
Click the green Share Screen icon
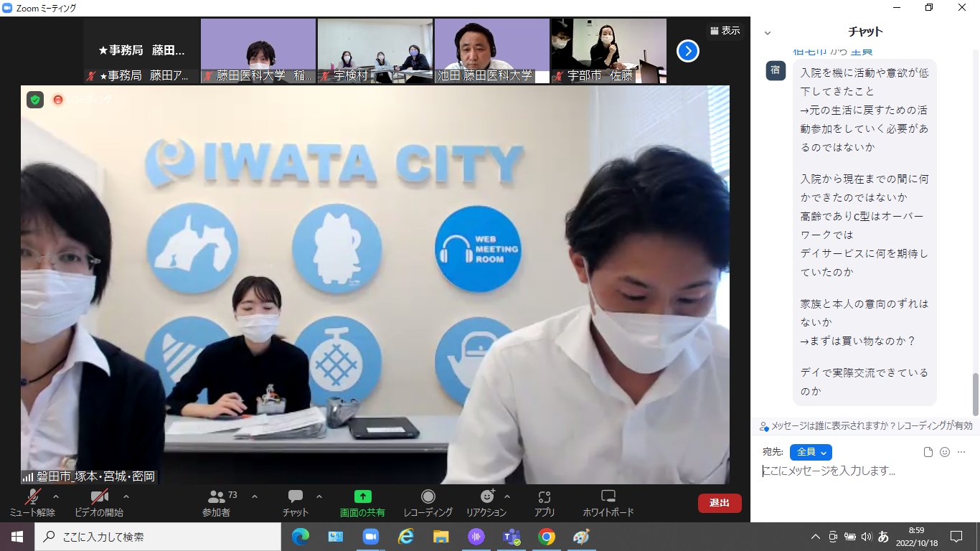362,496
